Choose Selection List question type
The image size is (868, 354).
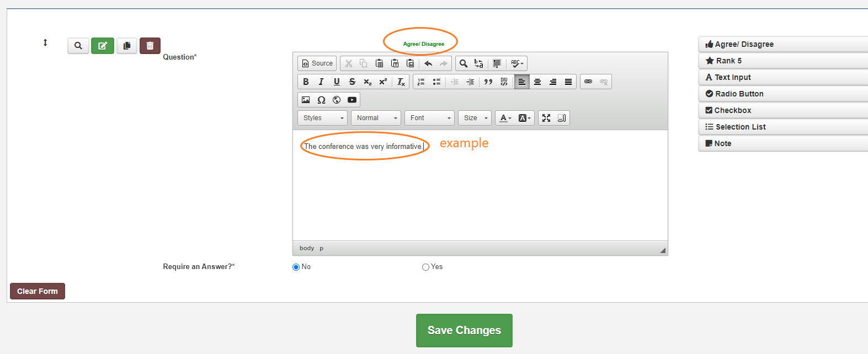coord(740,127)
